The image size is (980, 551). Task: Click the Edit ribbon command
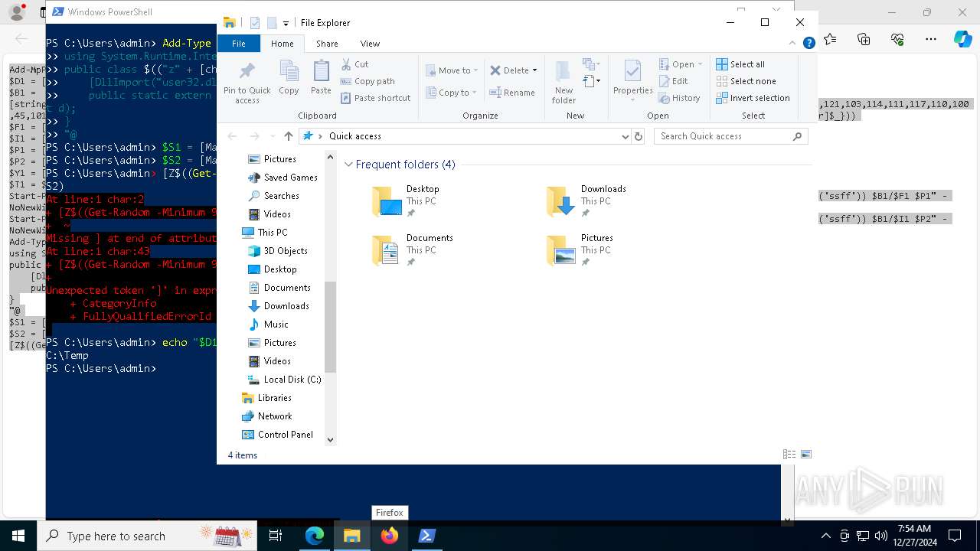click(x=673, y=81)
